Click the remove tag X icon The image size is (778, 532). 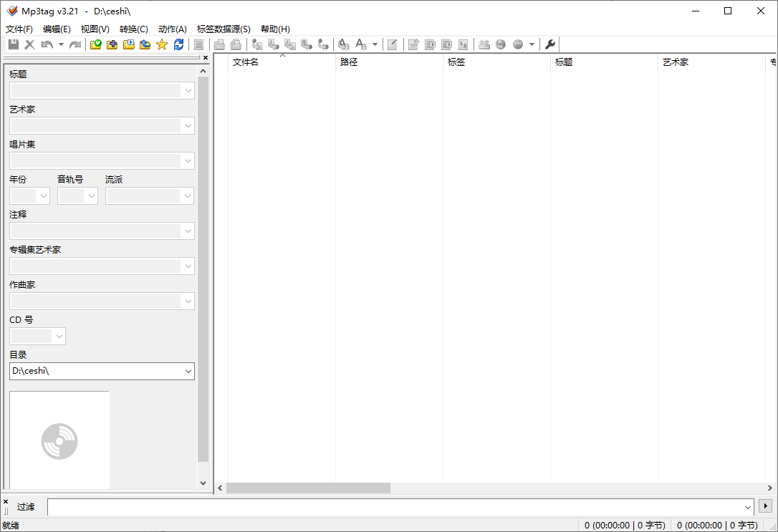pos(30,44)
